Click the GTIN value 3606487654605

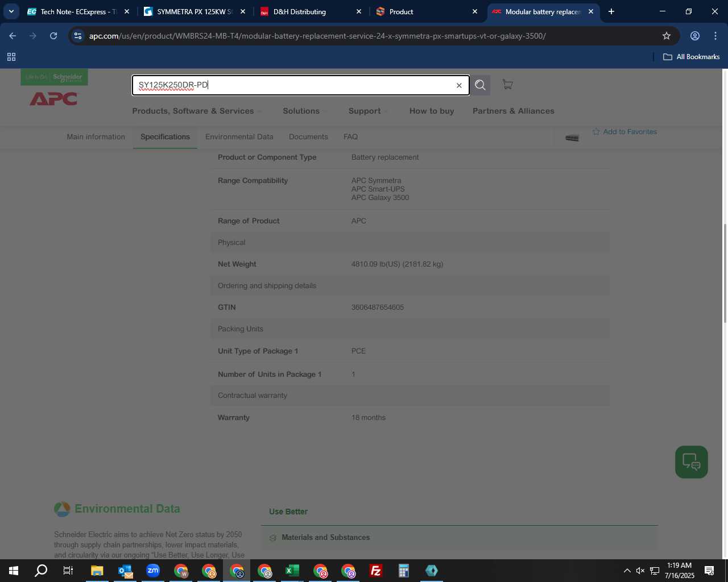click(378, 307)
